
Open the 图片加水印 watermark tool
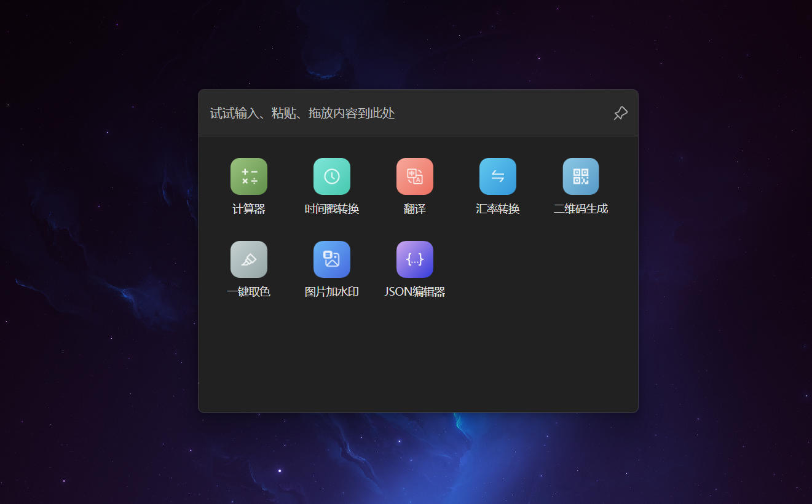pyautogui.click(x=332, y=259)
